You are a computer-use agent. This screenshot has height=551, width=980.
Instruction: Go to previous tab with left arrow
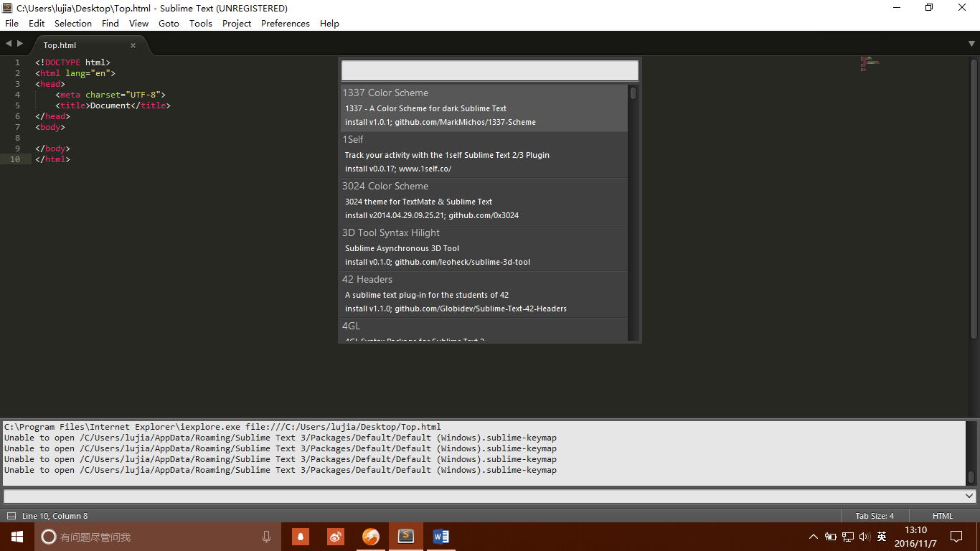[x=9, y=44]
